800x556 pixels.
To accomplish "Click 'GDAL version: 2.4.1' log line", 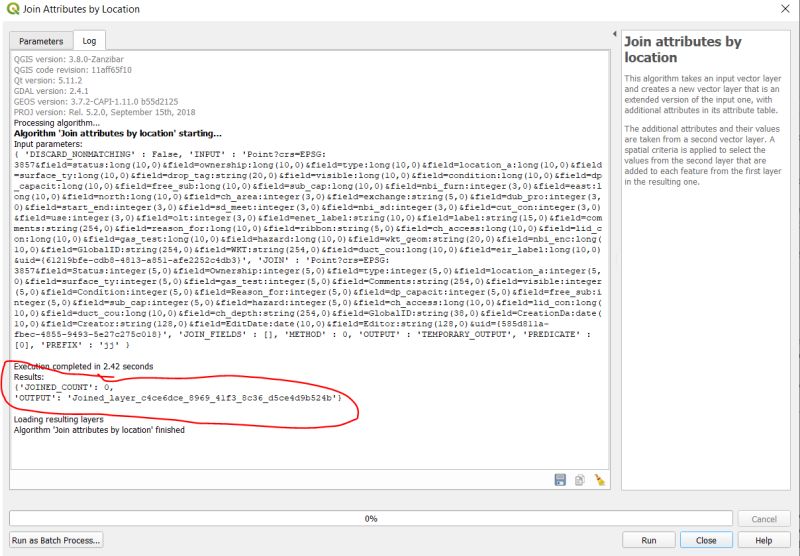I will [51, 91].
